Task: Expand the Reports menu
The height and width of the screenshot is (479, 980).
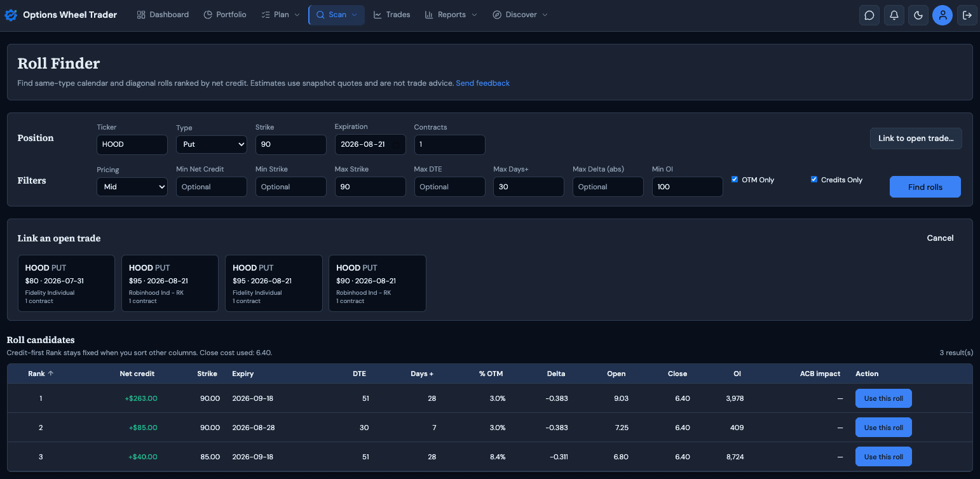Action: pos(451,15)
